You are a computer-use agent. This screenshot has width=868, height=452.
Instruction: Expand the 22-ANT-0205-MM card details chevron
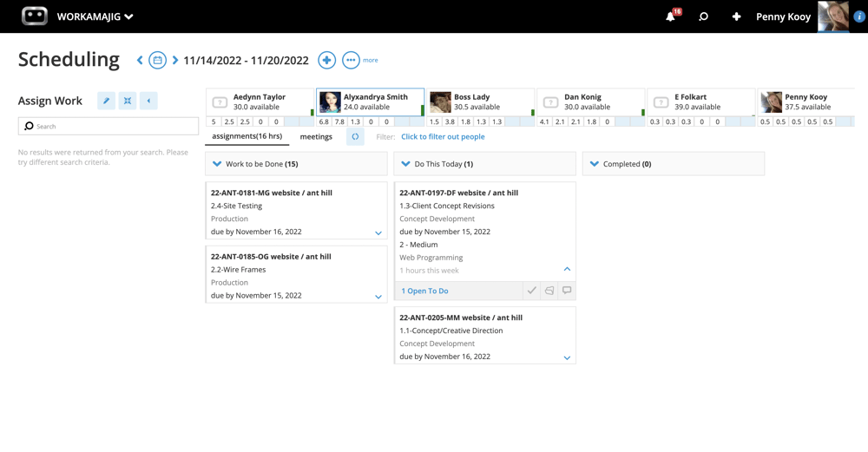pos(567,358)
